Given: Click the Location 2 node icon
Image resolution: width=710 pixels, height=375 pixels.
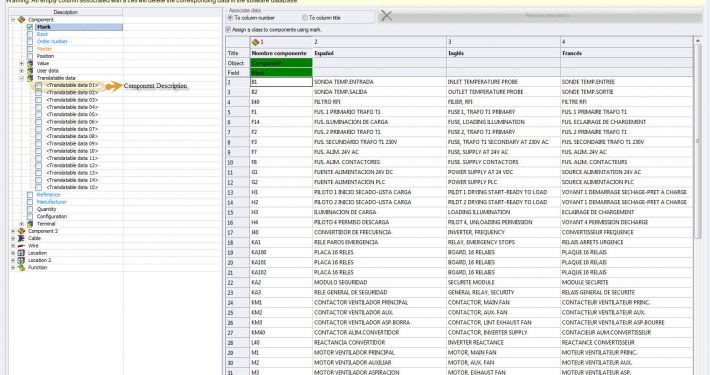Looking at the screenshot, I should [21, 260].
